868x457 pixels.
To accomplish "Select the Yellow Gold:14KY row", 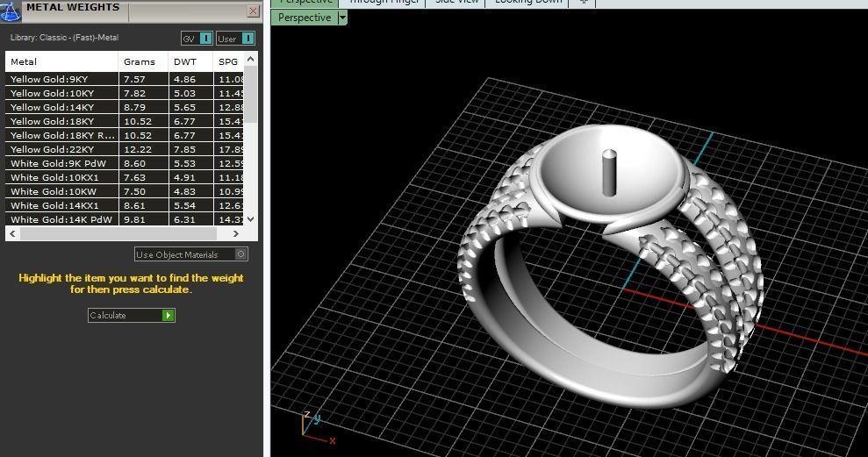I will pyautogui.click(x=125, y=107).
